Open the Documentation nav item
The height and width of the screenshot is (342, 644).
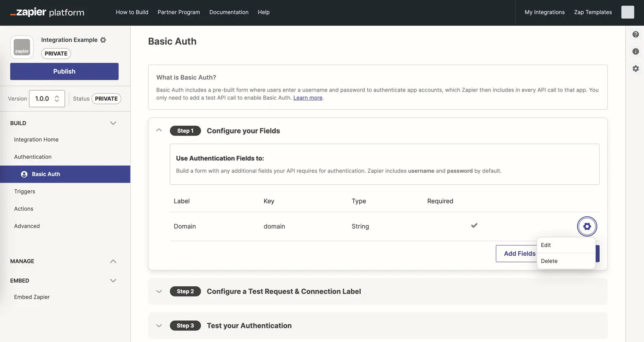point(229,12)
